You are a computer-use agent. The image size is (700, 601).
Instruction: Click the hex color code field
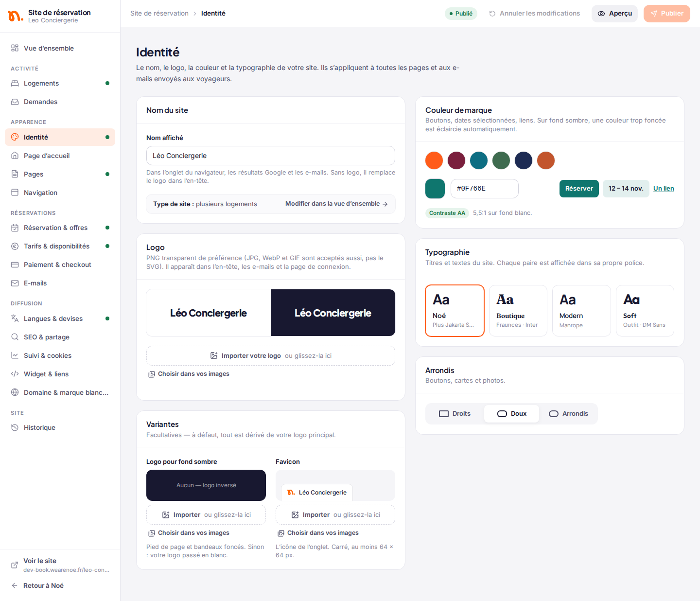[485, 189]
